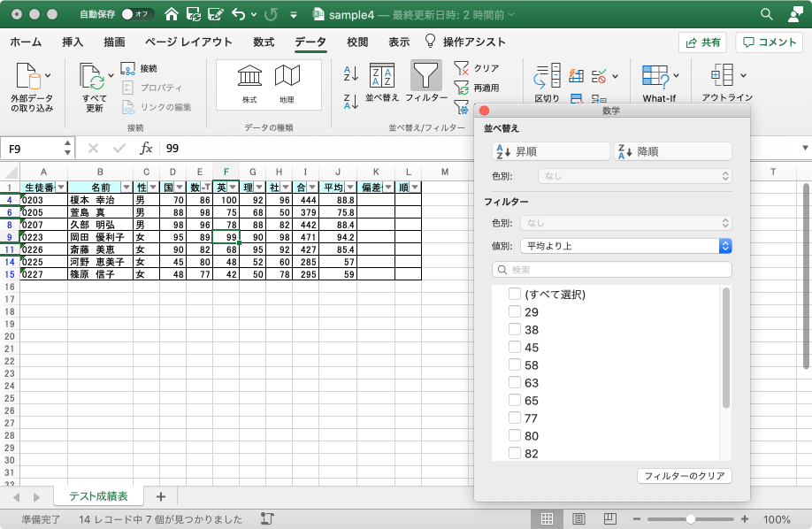
Task: Switch to page layout view icon
Action: 578,518
